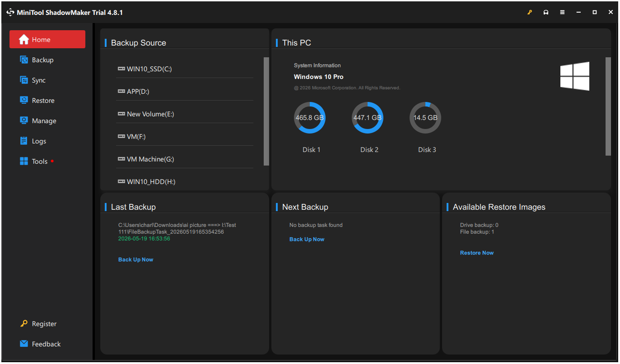
Task: Open the Feedback label in sidebar
Action: point(46,344)
